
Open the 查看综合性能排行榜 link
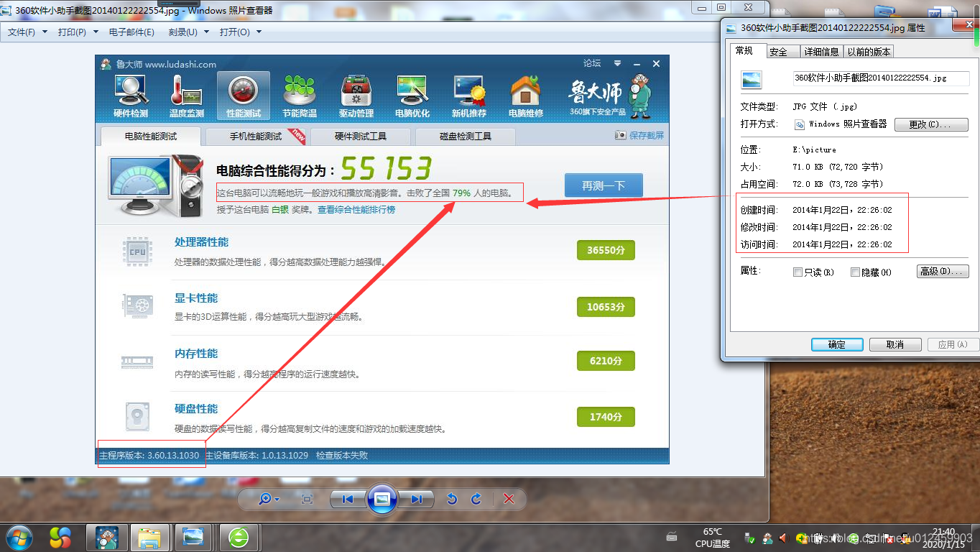[356, 210]
